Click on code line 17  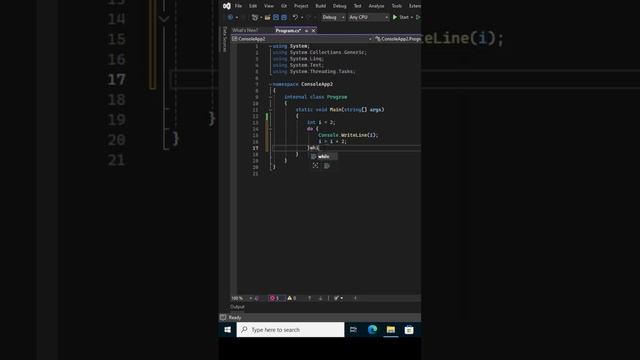(x=346, y=148)
